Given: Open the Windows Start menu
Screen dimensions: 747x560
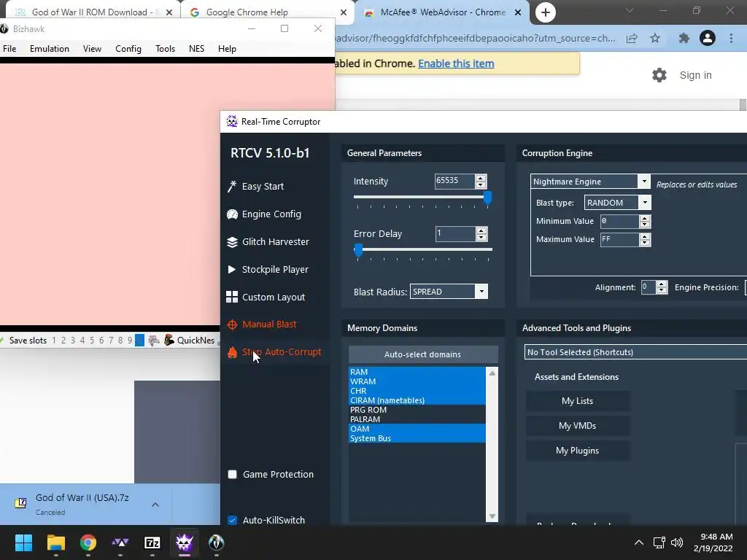Looking at the screenshot, I should coord(23,542).
